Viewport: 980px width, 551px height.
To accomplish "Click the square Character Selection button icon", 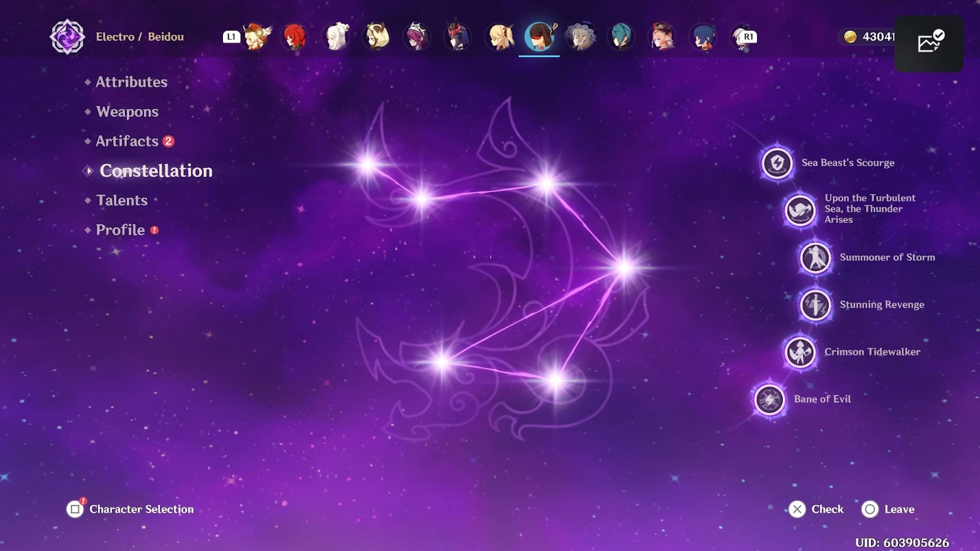I will [x=75, y=509].
